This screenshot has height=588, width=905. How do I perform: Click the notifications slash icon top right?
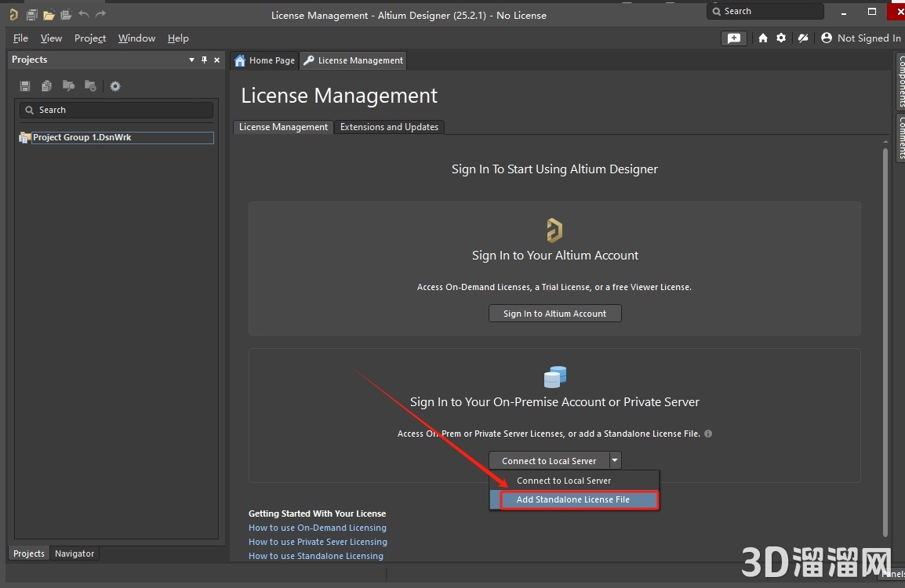(x=803, y=38)
